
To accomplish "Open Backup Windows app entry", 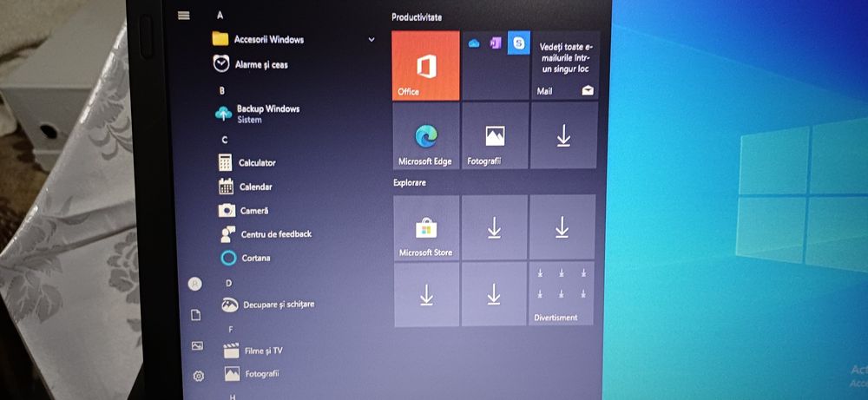I will 258,113.
